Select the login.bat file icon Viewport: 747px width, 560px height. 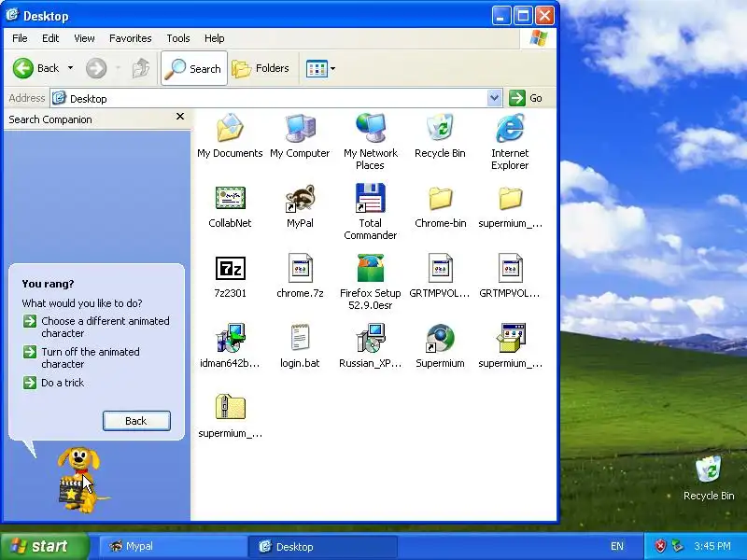coord(300,337)
